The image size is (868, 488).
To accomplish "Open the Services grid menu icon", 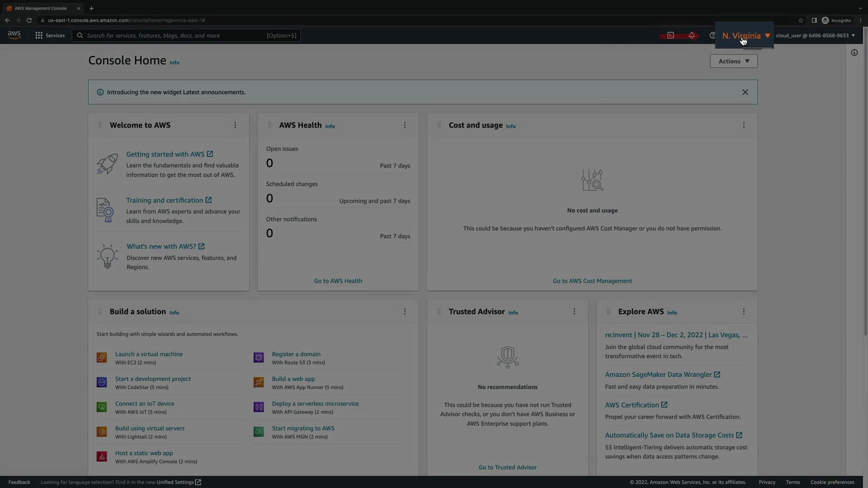I will (x=39, y=35).
